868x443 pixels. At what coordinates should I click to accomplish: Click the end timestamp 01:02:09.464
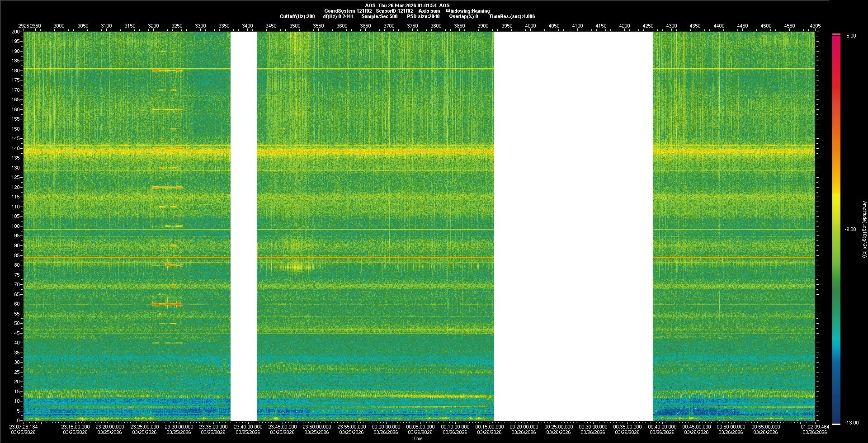pos(815,426)
